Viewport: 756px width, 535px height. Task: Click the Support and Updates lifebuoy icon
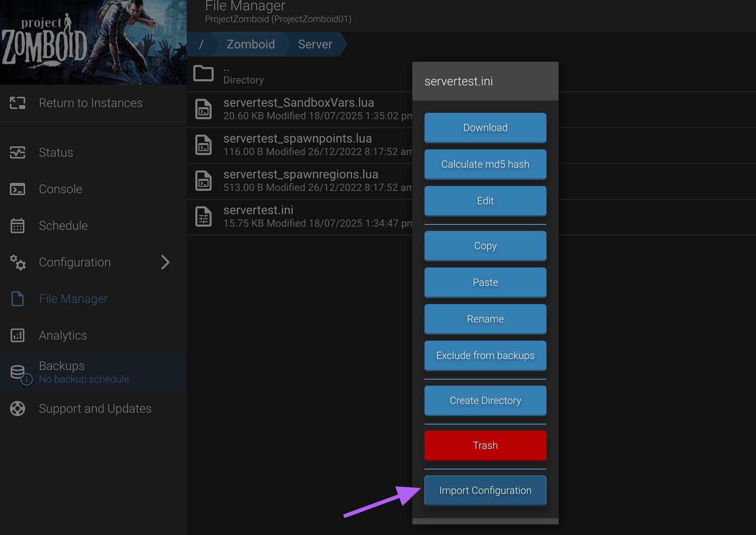point(17,409)
